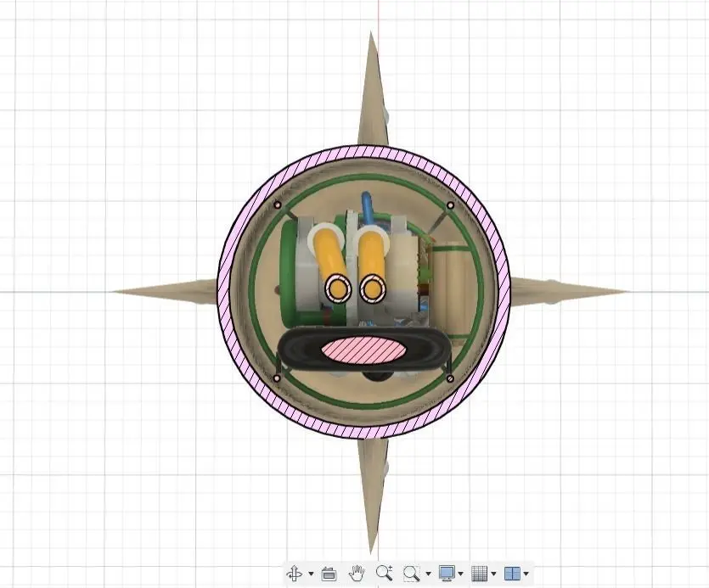Click the Look At icon
709x588 pixels.
[x=329, y=574]
